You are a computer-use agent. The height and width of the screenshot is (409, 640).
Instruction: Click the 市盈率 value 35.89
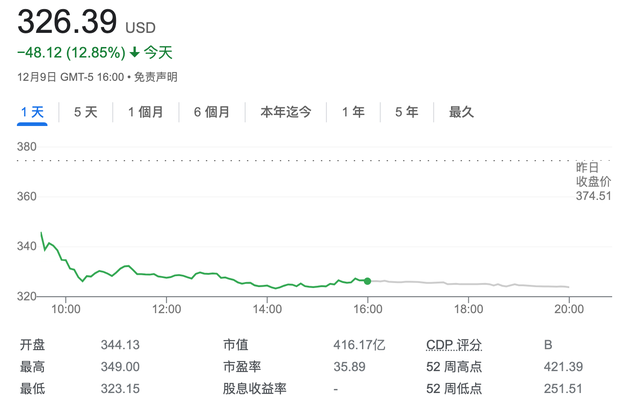(x=348, y=367)
